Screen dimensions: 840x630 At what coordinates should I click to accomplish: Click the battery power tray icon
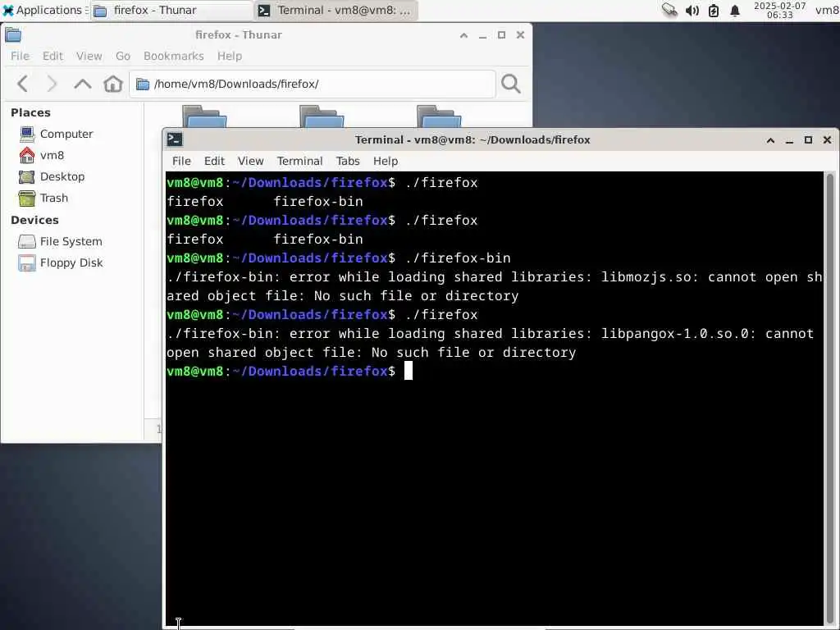pos(714,10)
